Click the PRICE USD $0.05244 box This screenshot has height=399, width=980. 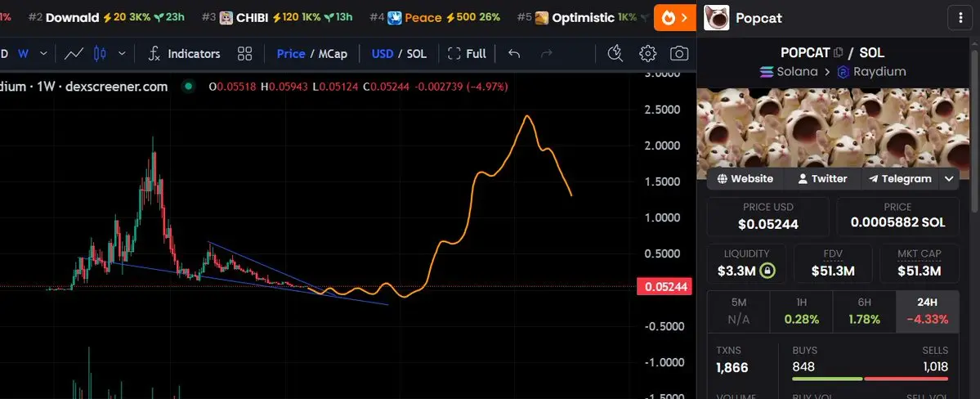767,217
